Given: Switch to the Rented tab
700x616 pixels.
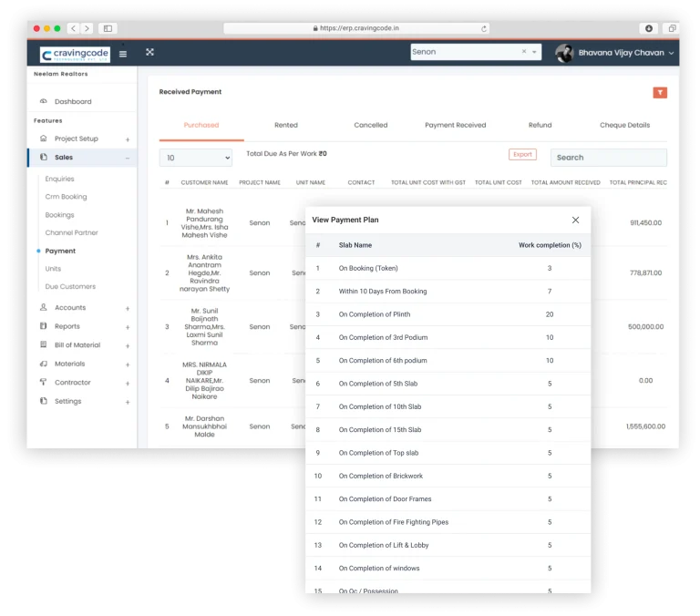Looking at the screenshot, I should click(285, 125).
